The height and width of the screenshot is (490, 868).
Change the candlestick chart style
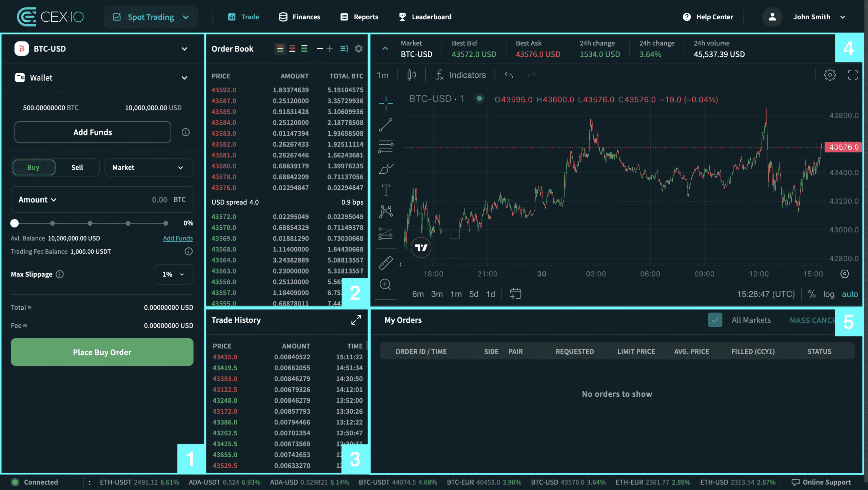(412, 75)
